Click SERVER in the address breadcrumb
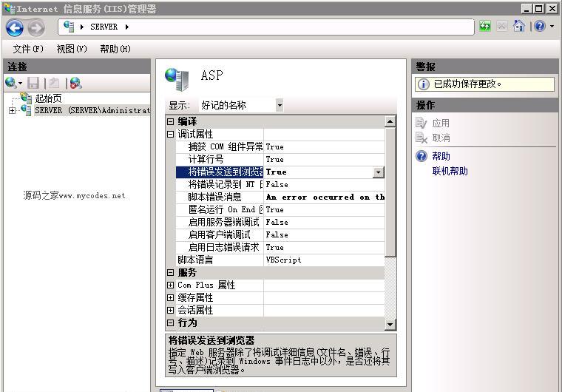The image size is (562, 392). [x=104, y=27]
